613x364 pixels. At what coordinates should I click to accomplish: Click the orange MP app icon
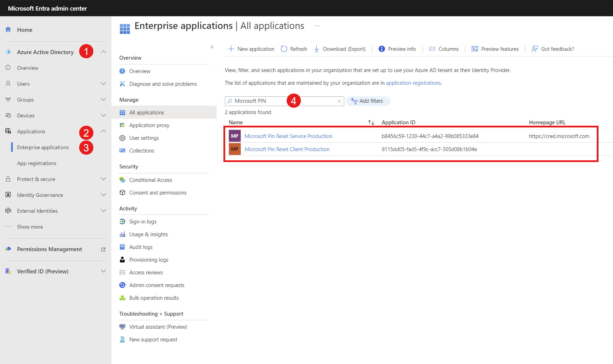235,149
